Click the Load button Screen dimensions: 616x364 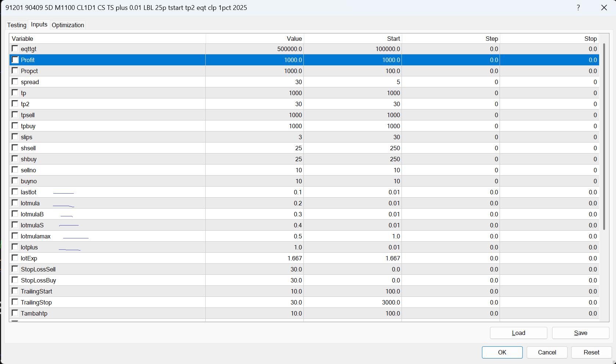pos(518,333)
